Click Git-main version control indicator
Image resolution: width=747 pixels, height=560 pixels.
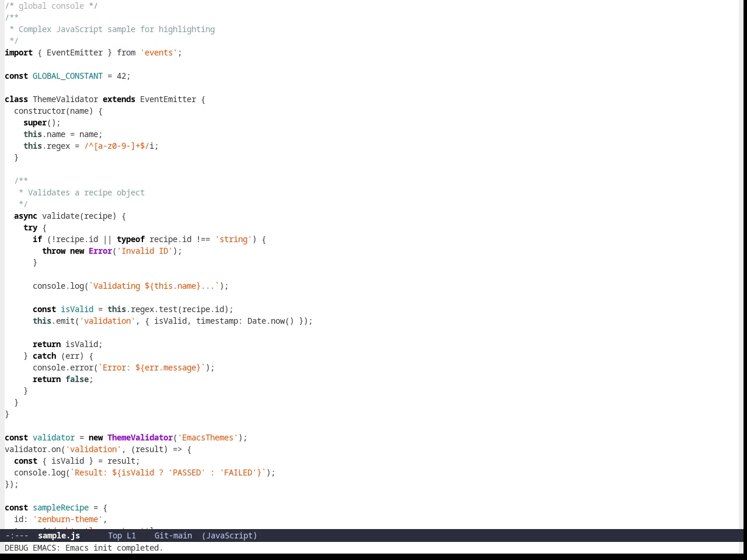point(173,535)
